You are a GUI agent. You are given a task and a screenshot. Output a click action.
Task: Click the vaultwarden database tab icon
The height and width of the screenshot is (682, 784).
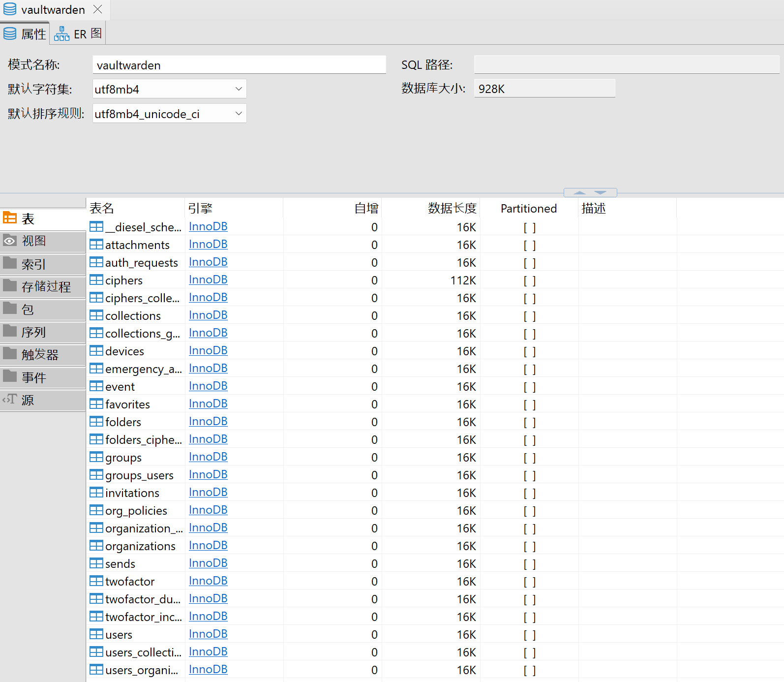pos(10,9)
